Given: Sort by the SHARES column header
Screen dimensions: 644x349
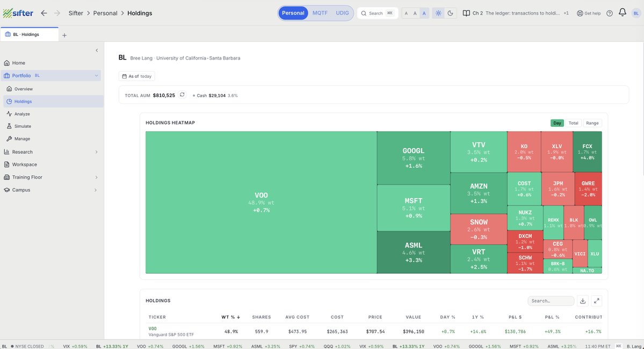Looking at the screenshot, I should [261, 317].
